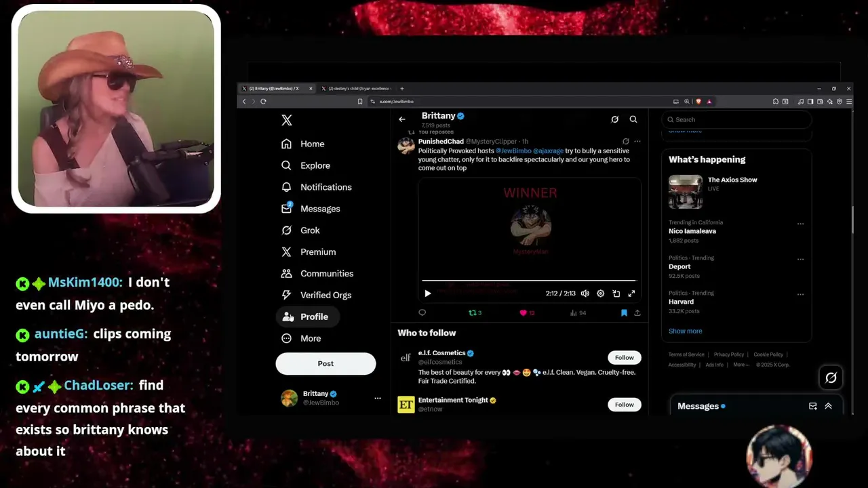Open Communities in the sidebar

[317, 274]
